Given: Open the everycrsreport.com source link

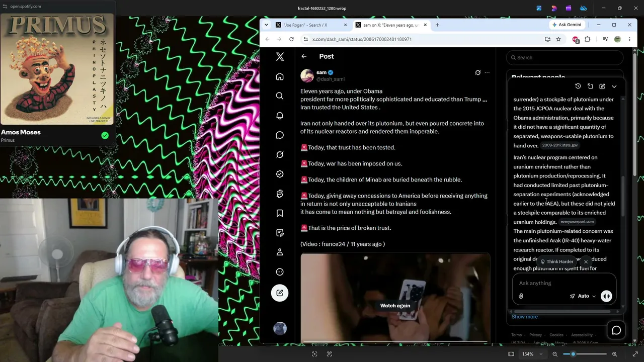Looking at the screenshot, I should [x=577, y=222].
